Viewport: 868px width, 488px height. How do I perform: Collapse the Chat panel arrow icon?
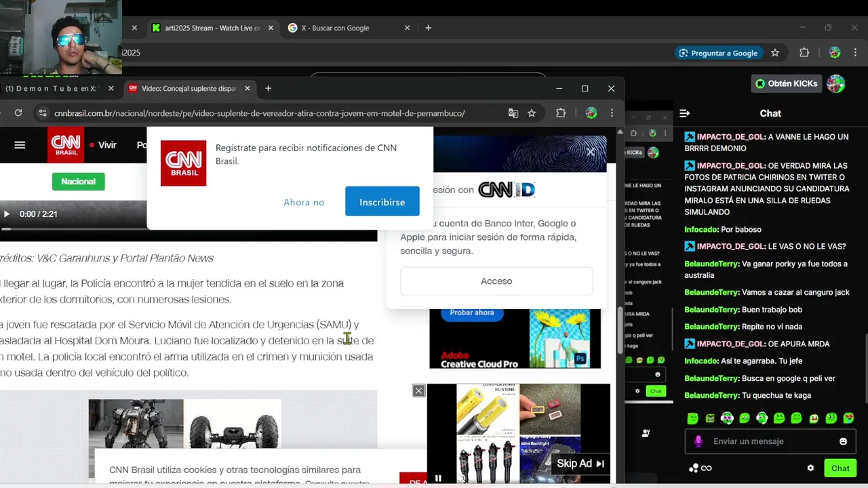685,114
